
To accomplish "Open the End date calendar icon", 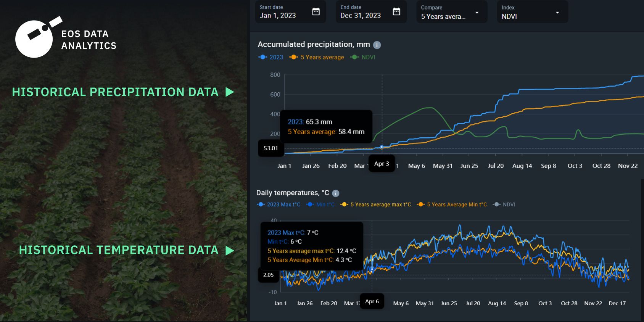I will click(x=396, y=12).
